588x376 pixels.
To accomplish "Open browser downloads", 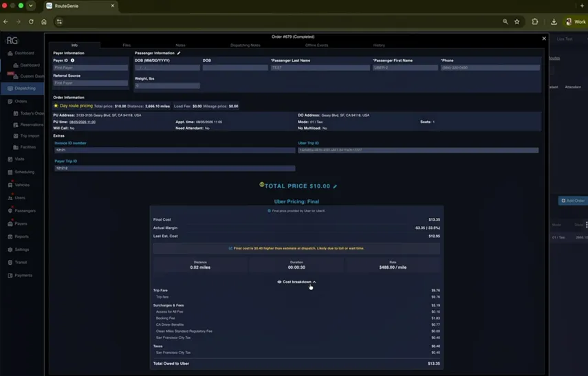I will [x=554, y=22].
